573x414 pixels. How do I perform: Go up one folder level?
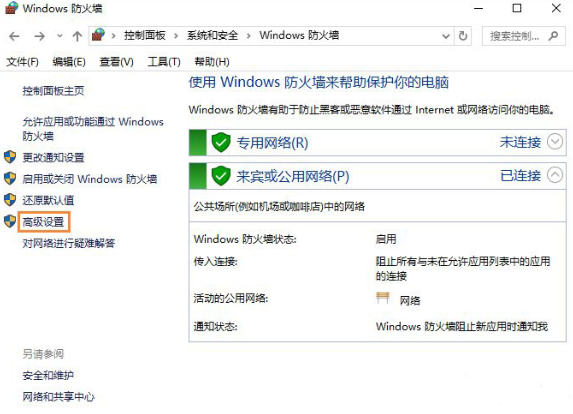click(77, 36)
